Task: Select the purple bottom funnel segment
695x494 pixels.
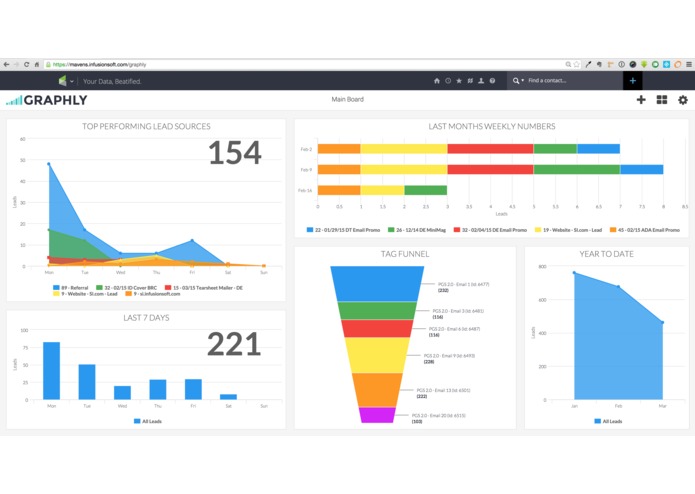Action: [377, 415]
